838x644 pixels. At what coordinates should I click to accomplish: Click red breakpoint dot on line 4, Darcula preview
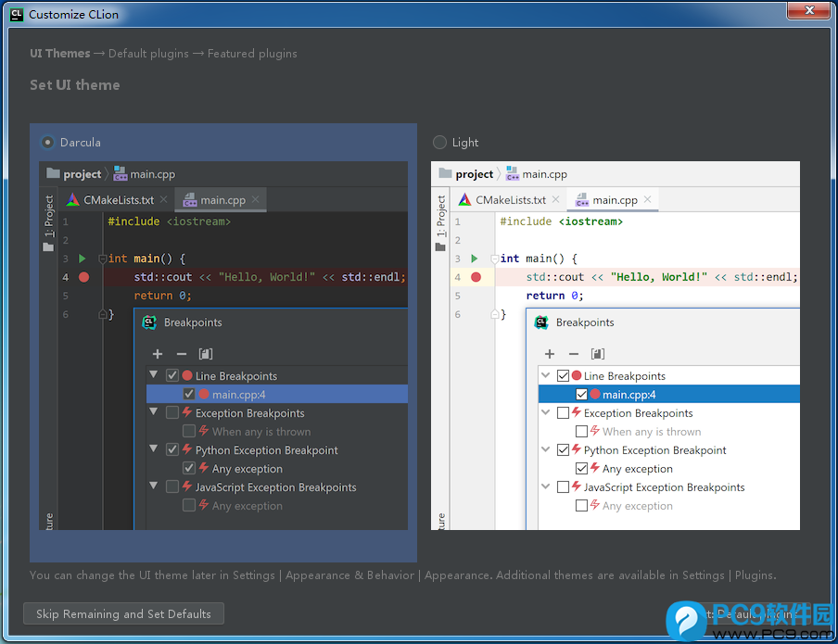point(84,277)
